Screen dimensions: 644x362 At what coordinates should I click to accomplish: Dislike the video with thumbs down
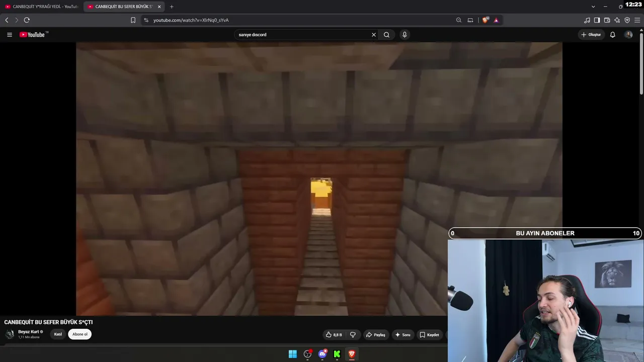coord(353,335)
